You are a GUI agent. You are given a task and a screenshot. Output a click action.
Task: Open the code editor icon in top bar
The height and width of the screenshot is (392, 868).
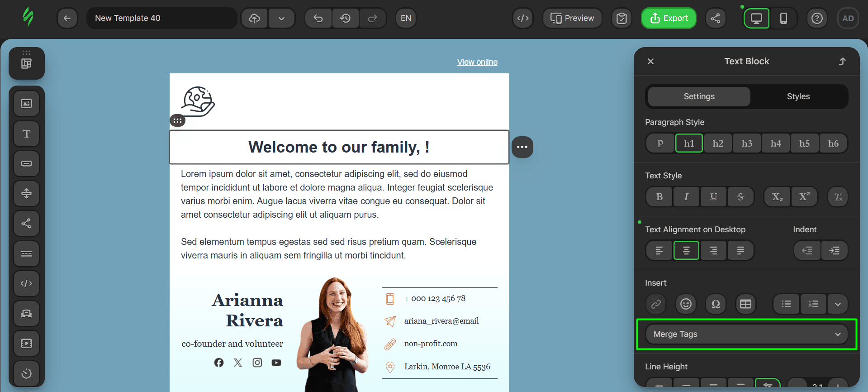[x=523, y=18]
